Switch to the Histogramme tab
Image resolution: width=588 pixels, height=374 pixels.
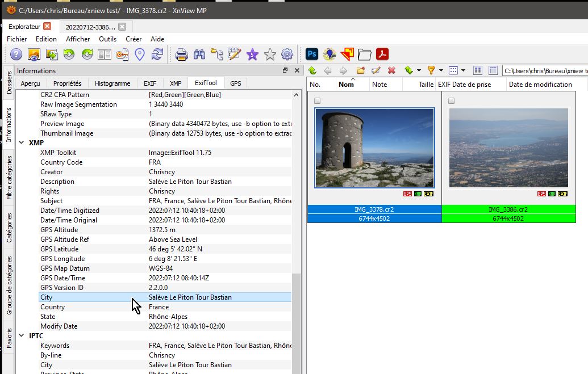[112, 83]
